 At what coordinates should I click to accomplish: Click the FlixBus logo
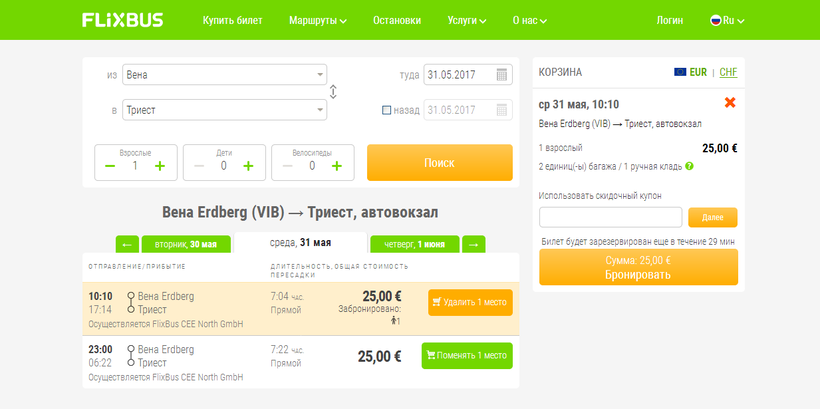coord(122,20)
